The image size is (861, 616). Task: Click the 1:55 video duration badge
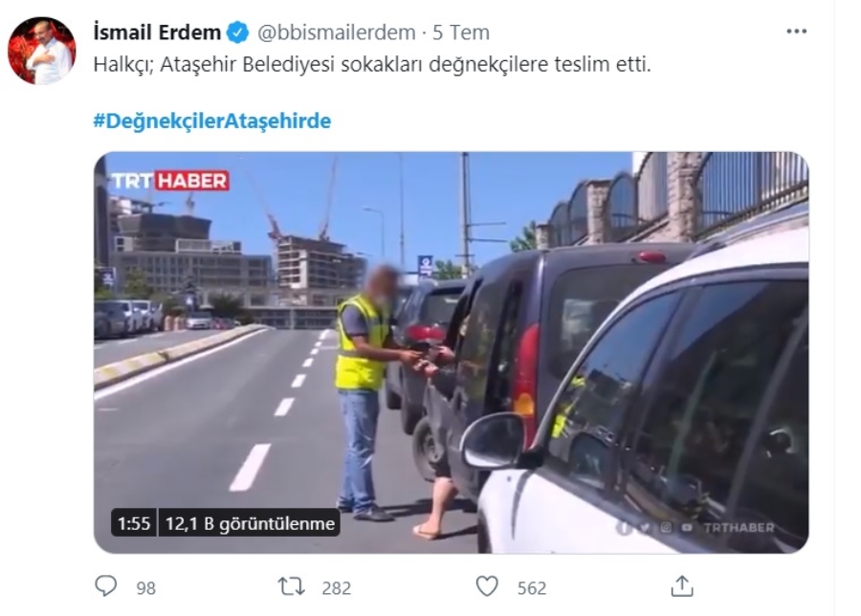click(134, 523)
